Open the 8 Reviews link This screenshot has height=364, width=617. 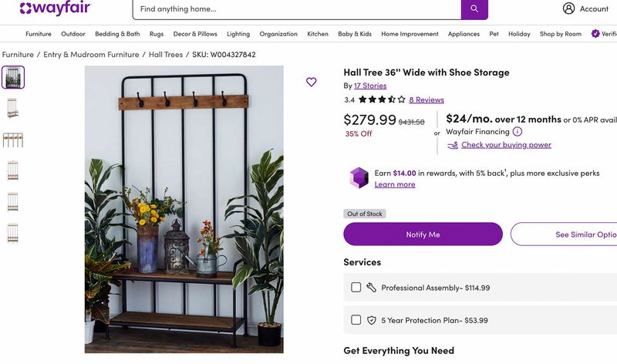(427, 99)
